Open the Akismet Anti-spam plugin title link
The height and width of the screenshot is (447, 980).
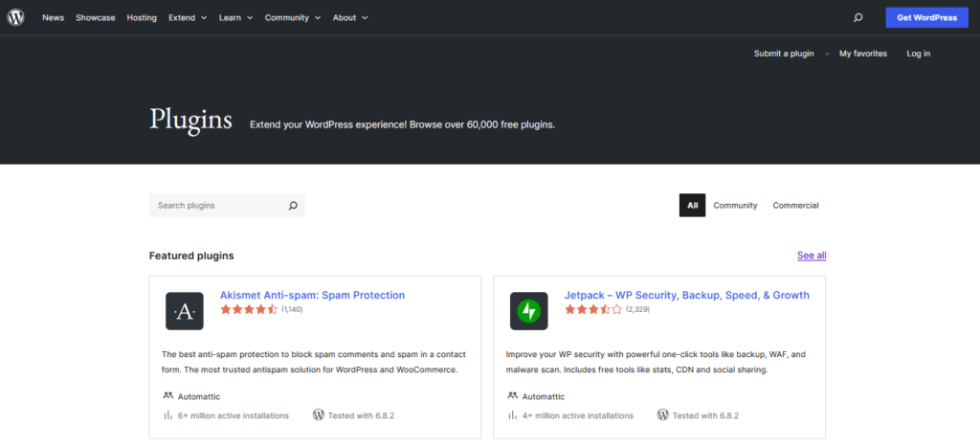(x=312, y=295)
